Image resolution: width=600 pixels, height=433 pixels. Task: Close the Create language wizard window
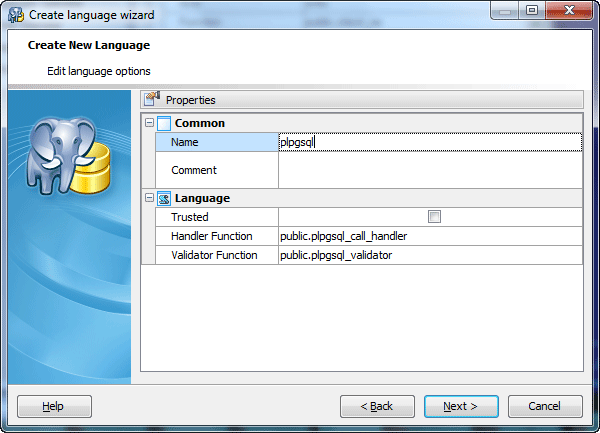(x=569, y=12)
